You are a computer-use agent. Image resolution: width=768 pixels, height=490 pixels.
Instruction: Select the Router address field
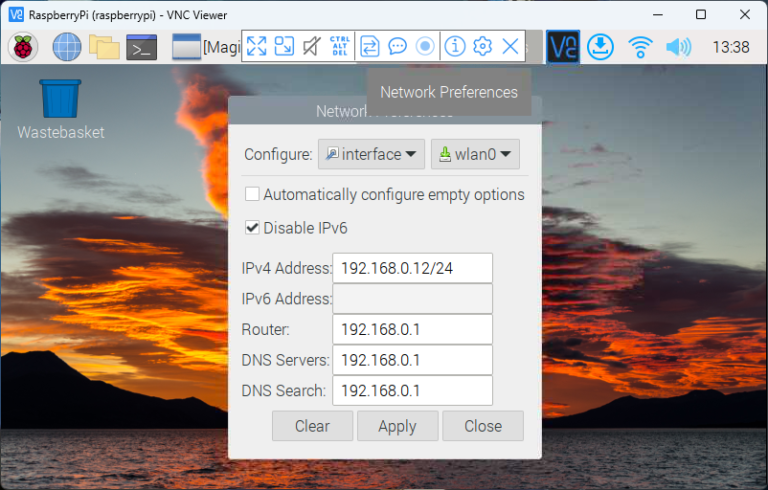(412, 329)
